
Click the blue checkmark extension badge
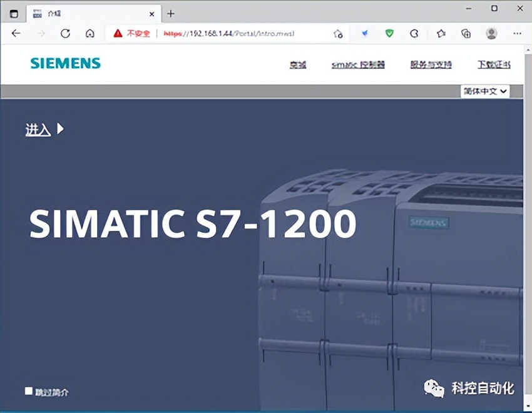(364, 33)
